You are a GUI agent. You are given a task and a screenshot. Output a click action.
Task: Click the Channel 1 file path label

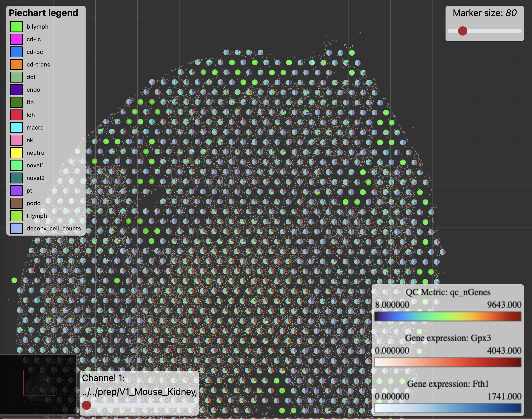139,392
